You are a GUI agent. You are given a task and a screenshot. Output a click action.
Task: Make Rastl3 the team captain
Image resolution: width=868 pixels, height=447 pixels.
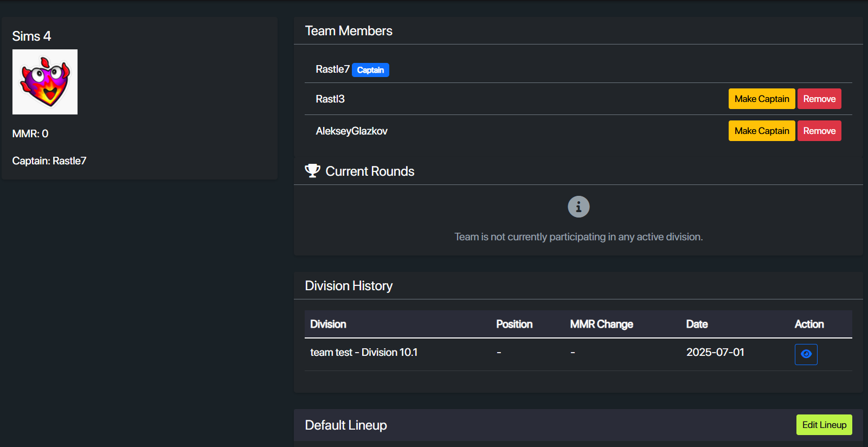761,99
